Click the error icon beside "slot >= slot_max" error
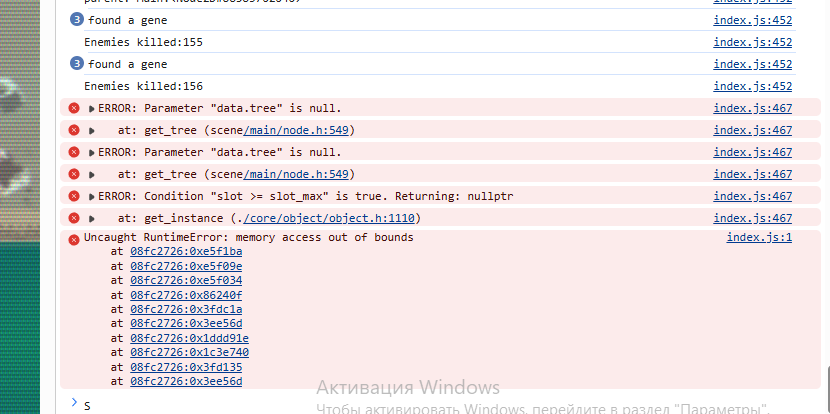The height and width of the screenshot is (414, 830). click(74, 196)
